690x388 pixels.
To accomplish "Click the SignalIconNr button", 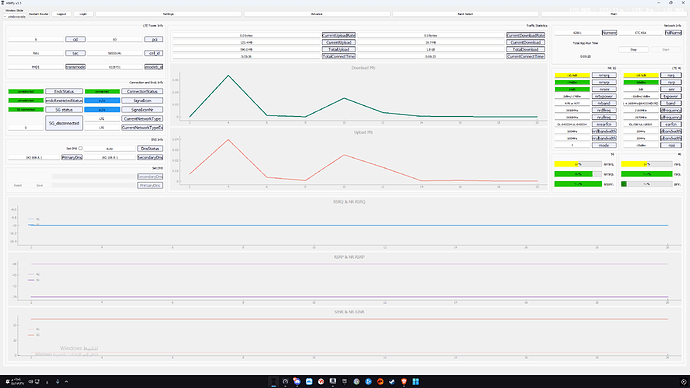I will [x=142, y=110].
